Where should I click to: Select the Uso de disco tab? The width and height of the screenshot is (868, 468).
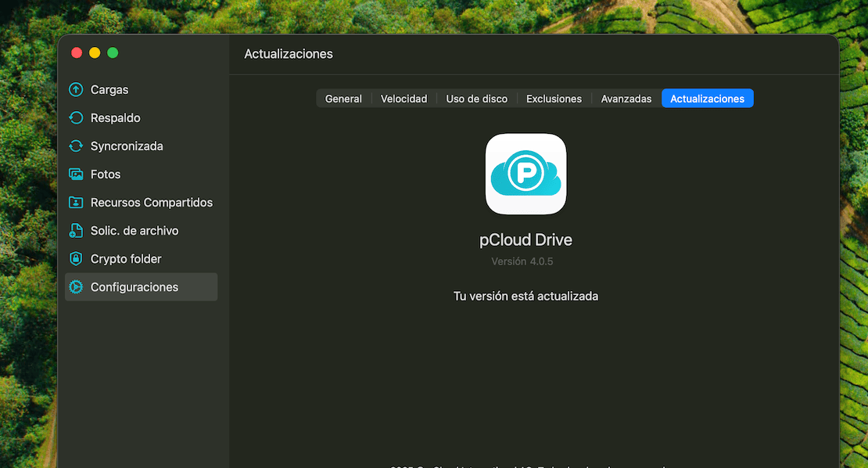pyautogui.click(x=476, y=99)
